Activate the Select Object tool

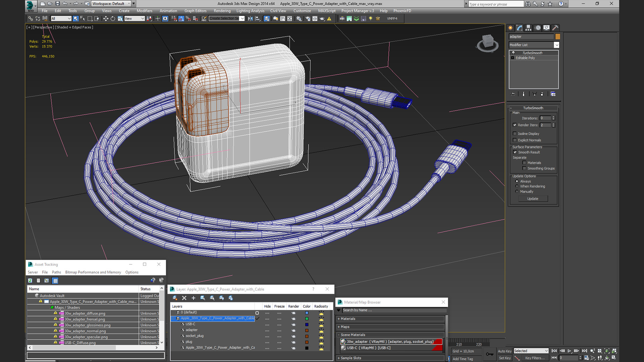tap(75, 18)
